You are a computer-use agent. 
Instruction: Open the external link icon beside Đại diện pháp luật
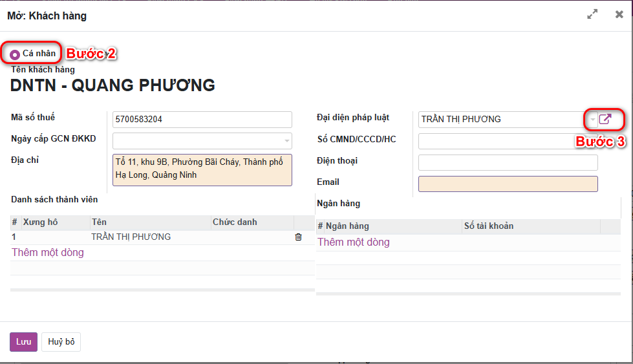605,119
